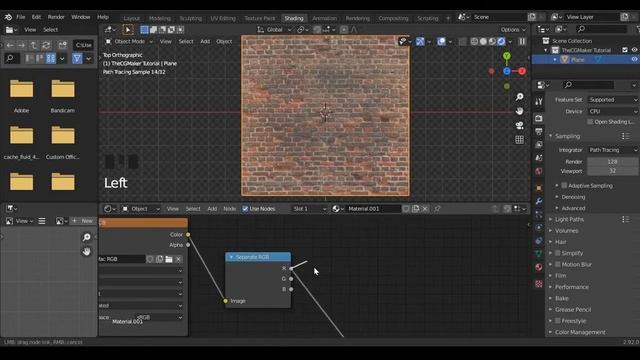Select the Tweak select tool in viewport header
The height and width of the screenshot is (360, 640).
pos(128,29)
